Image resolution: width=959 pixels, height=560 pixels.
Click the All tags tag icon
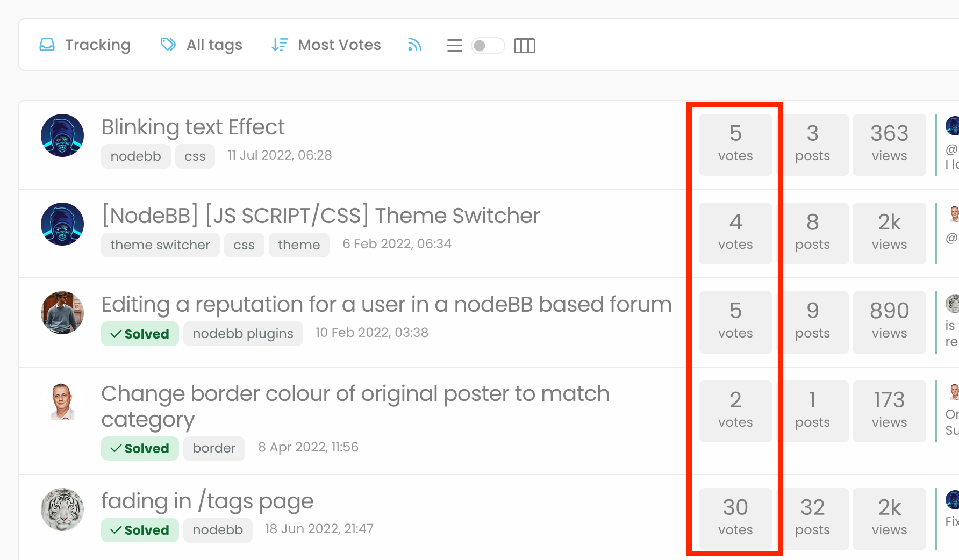[x=168, y=45]
